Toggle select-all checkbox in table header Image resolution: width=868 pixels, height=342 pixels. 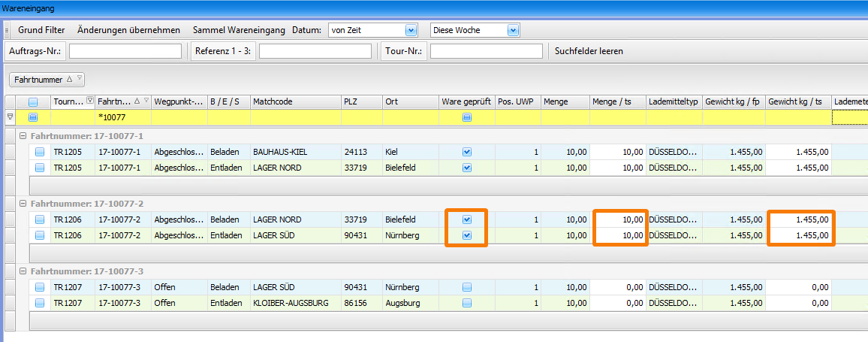point(33,102)
